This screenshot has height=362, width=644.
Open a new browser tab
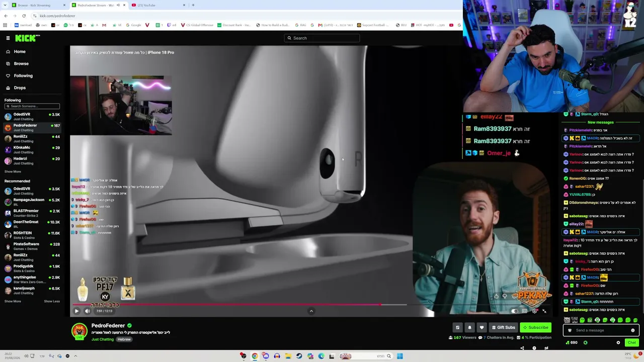pos(193,5)
